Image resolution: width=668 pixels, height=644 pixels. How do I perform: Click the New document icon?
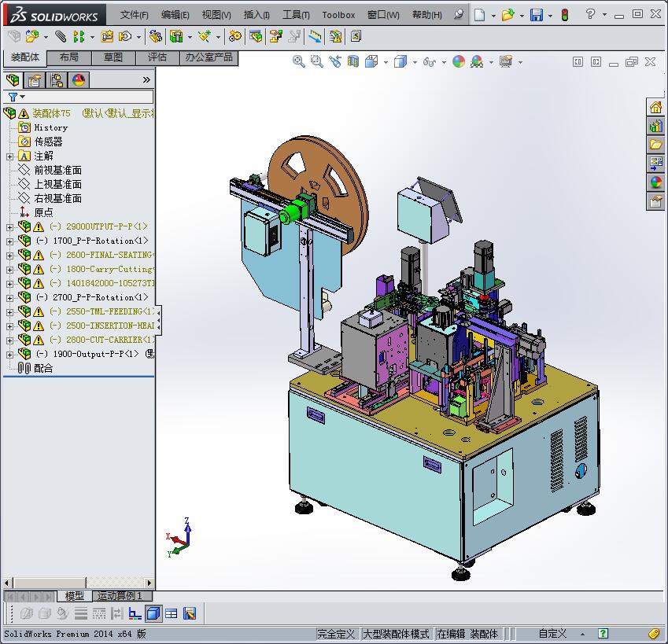pos(480,15)
